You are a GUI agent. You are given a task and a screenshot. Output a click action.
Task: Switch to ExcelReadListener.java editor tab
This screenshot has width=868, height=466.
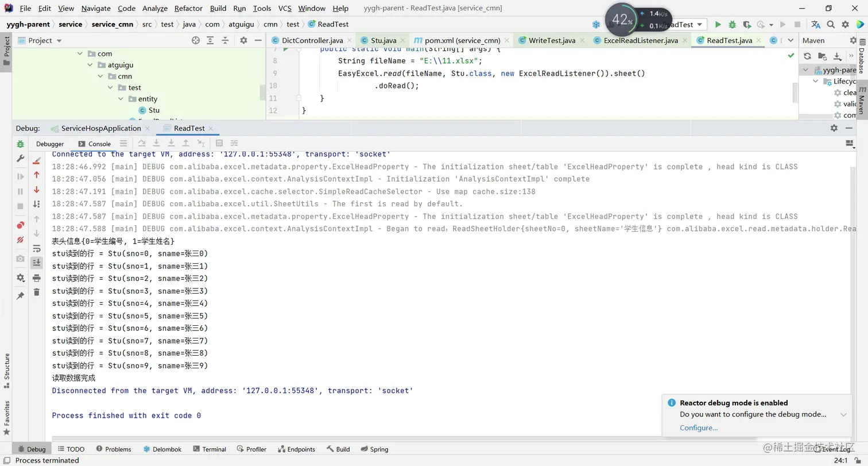pyautogui.click(x=641, y=40)
